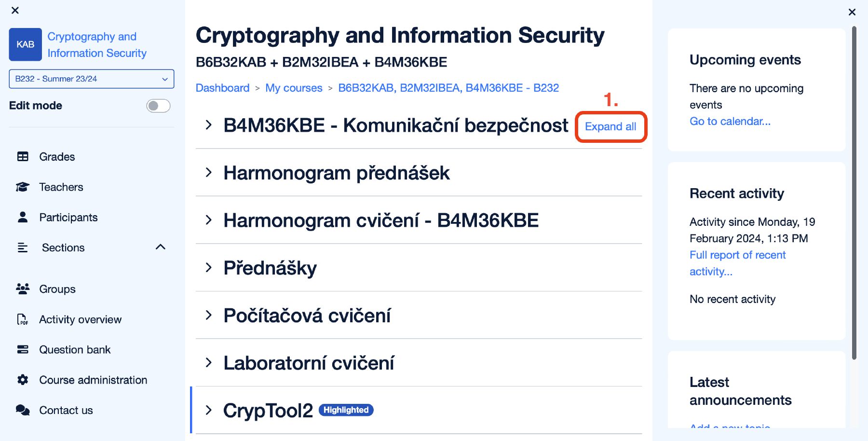Open the Question bank
868x441 pixels.
[x=75, y=350]
